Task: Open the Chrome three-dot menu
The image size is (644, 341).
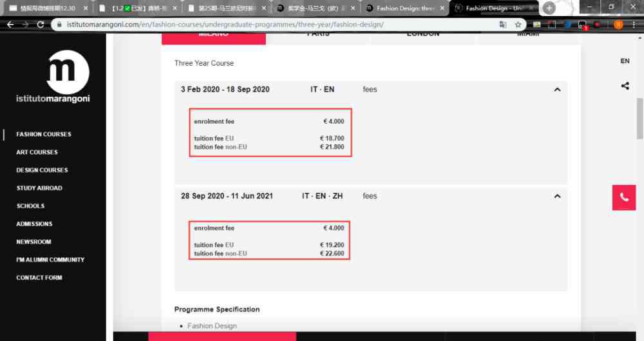Action: tap(634, 24)
